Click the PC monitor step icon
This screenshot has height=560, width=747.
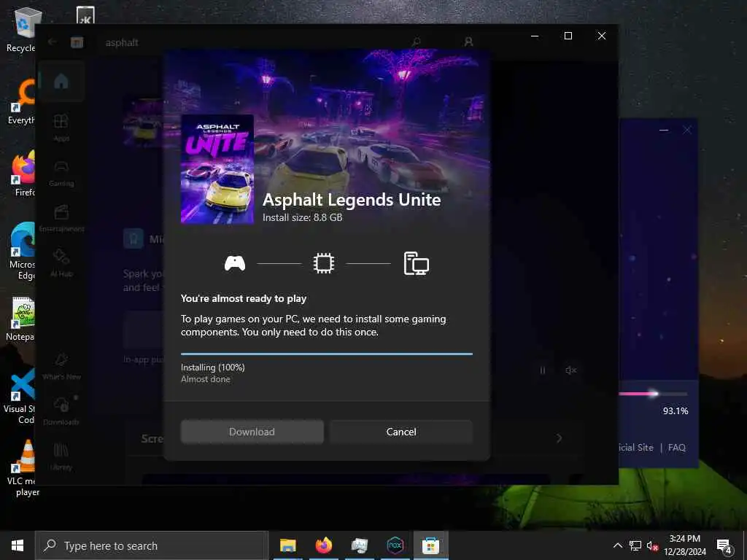[x=417, y=263]
